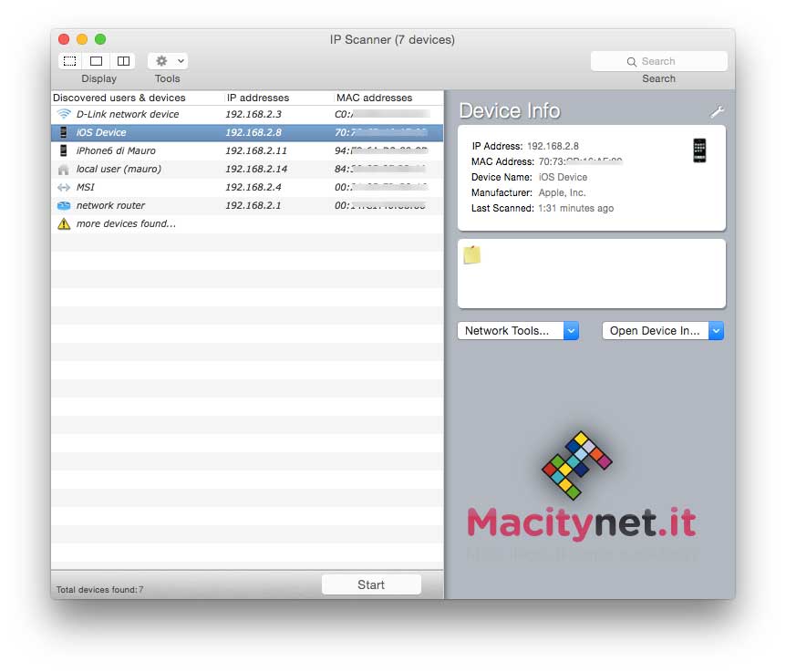Select local user (mauro) entry

coord(119,169)
